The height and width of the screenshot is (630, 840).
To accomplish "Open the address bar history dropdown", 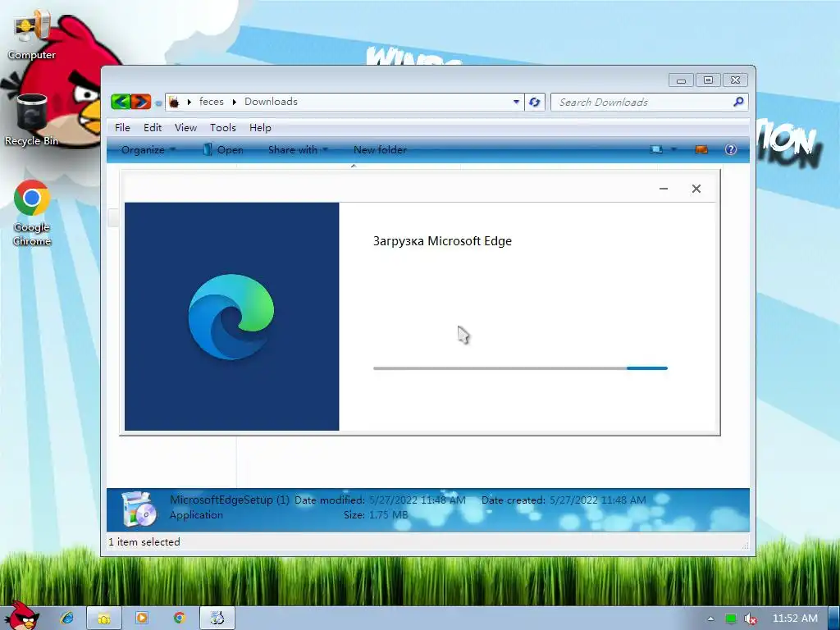I will coord(516,102).
